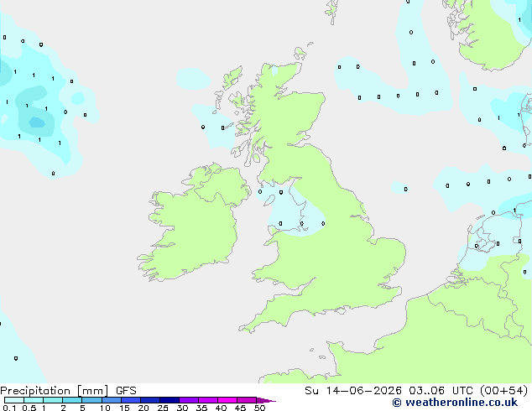Image resolution: width=532 pixels, height=411 pixels.
Task: Select the legend swatch for 35–40 mm
Action: click(x=207, y=400)
